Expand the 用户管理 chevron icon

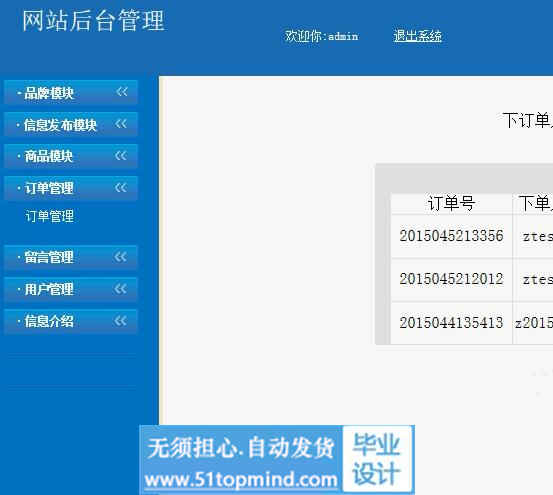tap(121, 289)
